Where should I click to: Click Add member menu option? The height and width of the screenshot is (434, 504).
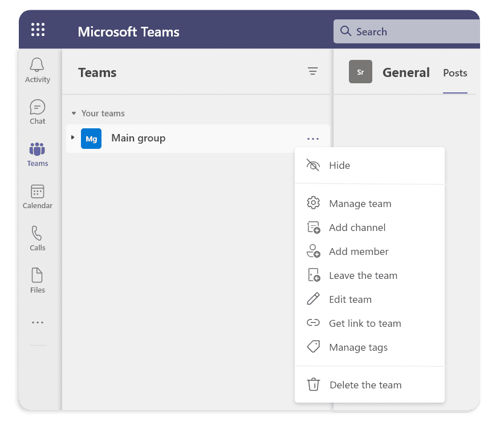359,252
